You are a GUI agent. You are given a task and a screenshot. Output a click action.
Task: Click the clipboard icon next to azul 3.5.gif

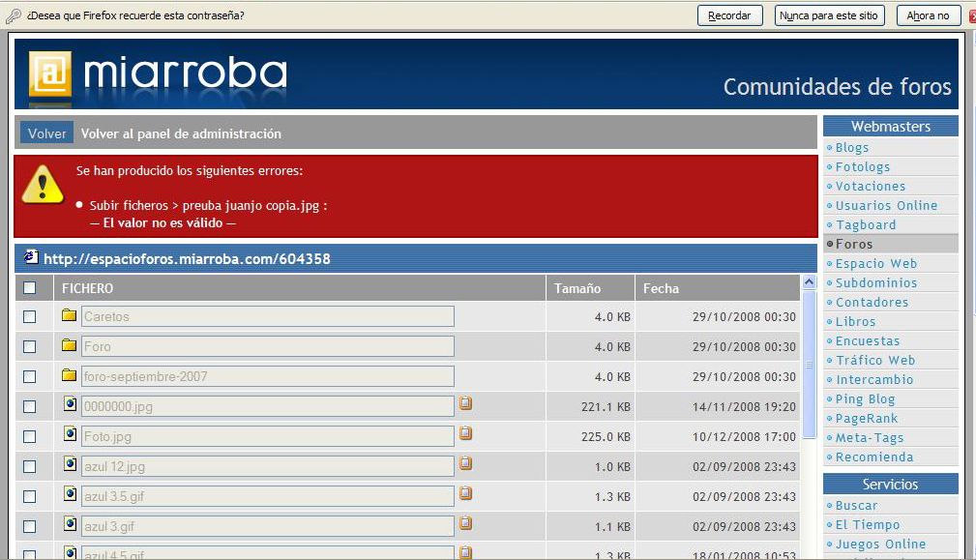pyautogui.click(x=465, y=493)
